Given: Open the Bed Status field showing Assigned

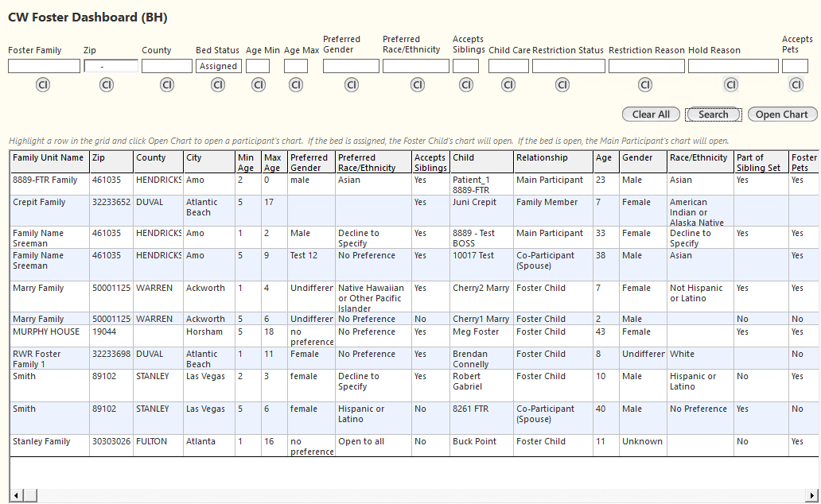Looking at the screenshot, I should pos(218,66).
